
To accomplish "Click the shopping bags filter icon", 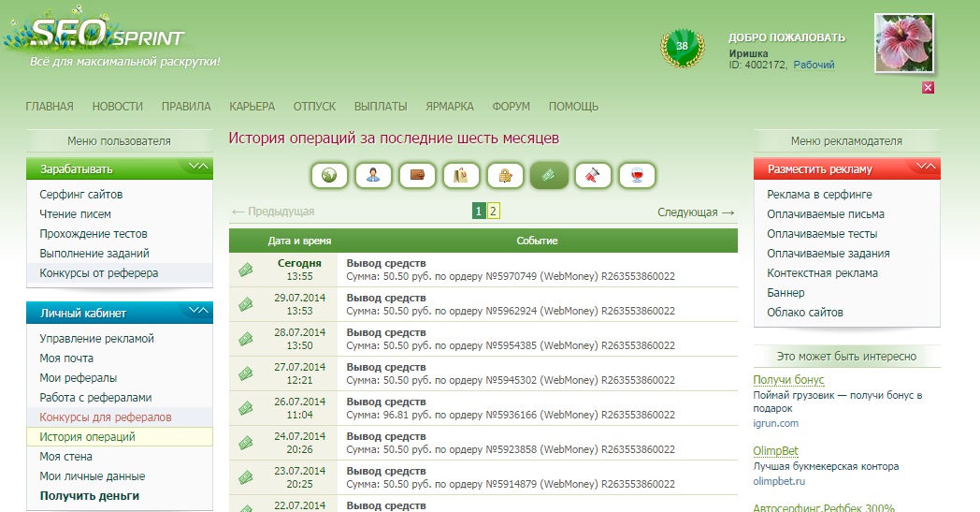I will point(461,175).
